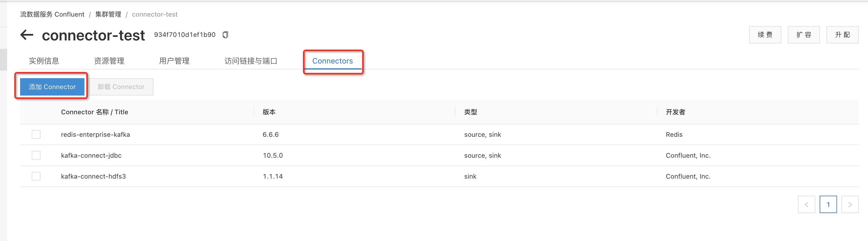Click the 添加 Connector button

pyautogui.click(x=52, y=87)
